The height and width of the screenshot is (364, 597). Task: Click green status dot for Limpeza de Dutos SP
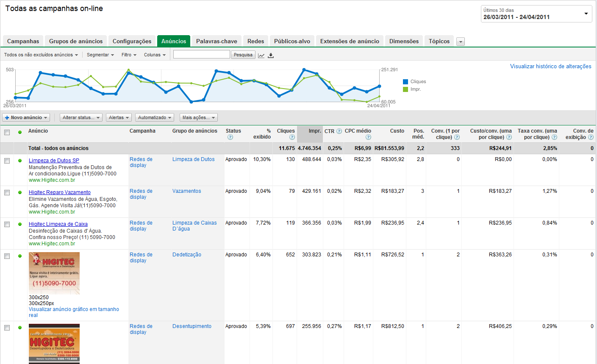click(x=20, y=161)
